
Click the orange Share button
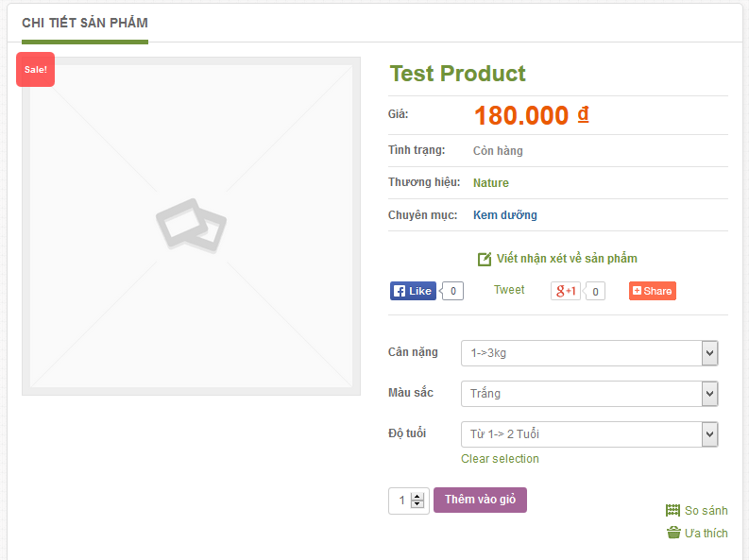click(x=653, y=291)
